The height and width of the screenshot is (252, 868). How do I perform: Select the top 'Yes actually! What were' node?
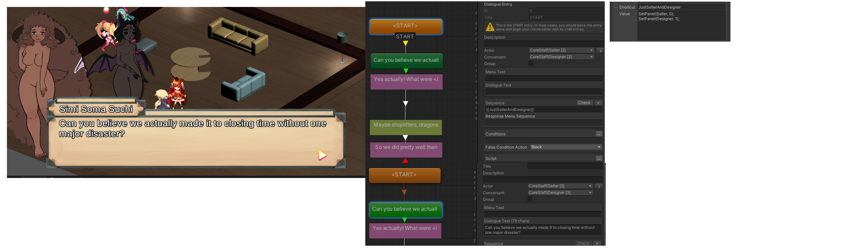pyautogui.click(x=406, y=82)
